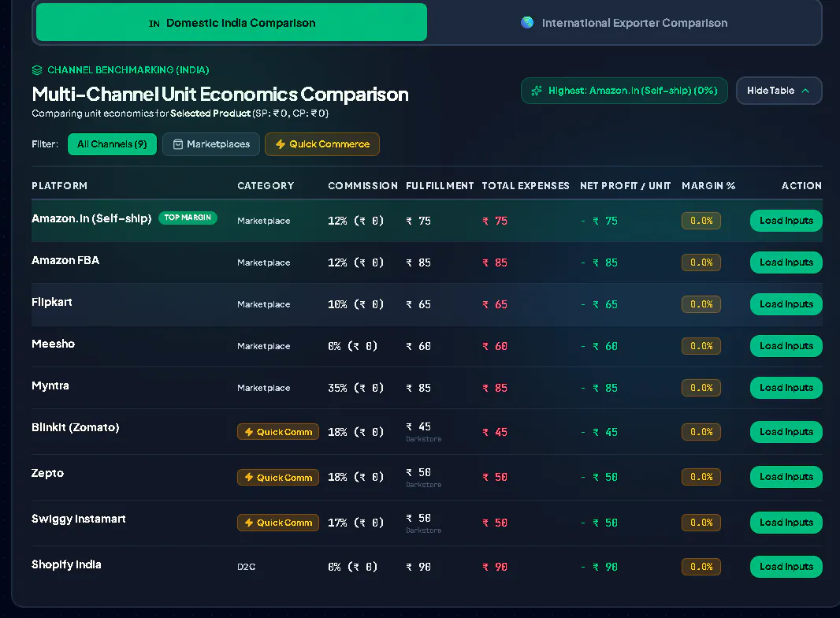The height and width of the screenshot is (618, 840).
Task: Click Blinkit's ₹ 45 net profit value
Action: 600,432
